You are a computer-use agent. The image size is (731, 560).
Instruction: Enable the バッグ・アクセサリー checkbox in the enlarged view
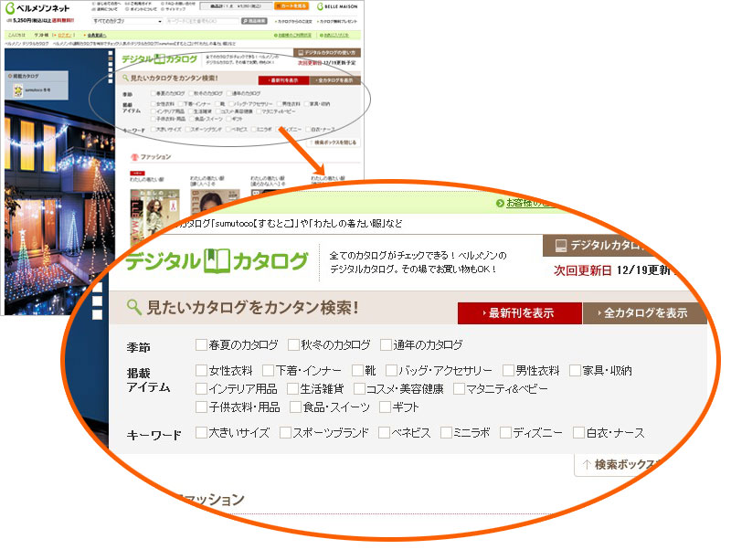[x=391, y=371]
